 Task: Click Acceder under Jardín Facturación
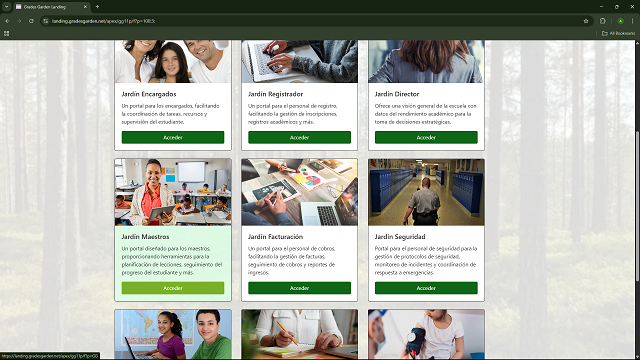point(299,288)
